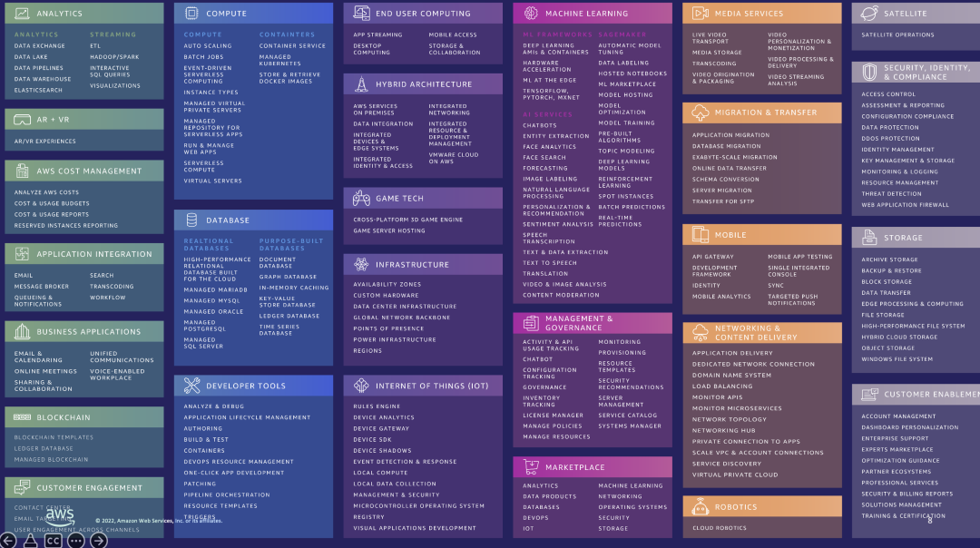Viewport: 980px width, 548px height.
Task: Click the Management & Governance icon
Action: (531, 323)
